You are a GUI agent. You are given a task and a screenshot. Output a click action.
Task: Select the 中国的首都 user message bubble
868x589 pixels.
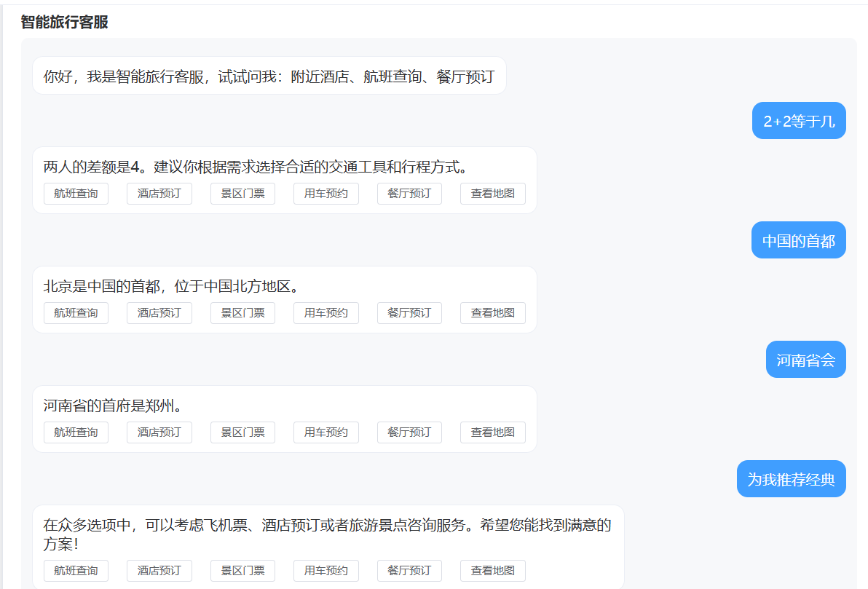(798, 240)
